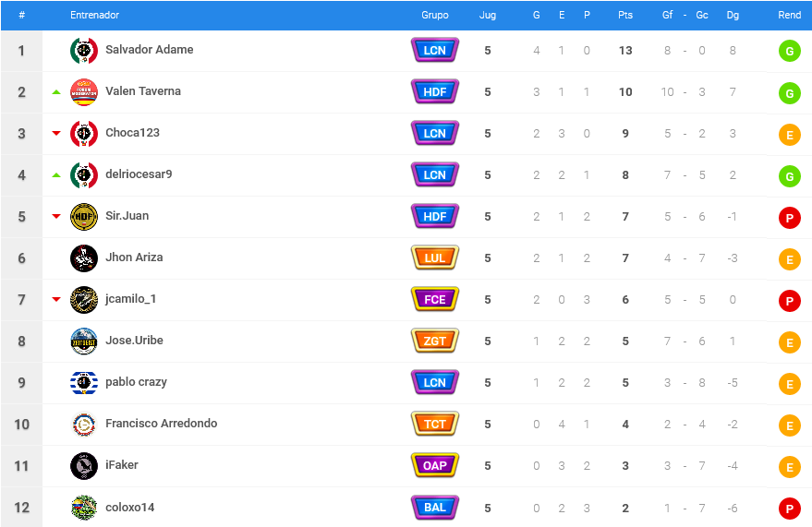812x527 pixels.
Task: Click pablo crazy's blue striped crest
Action: 84,383
